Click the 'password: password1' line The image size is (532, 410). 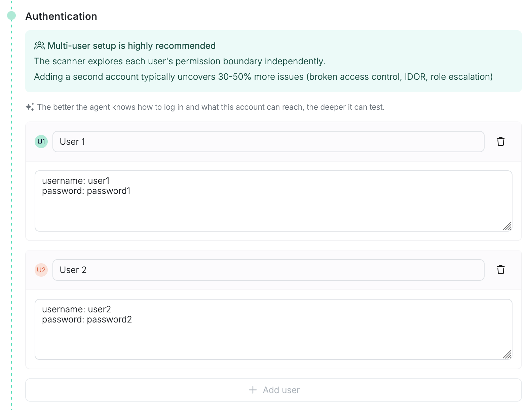point(86,191)
